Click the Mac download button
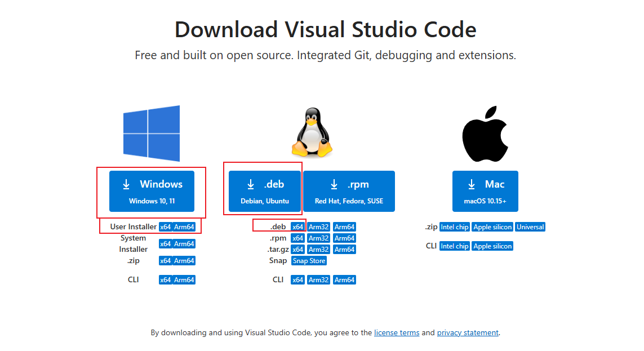644x351 pixels. point(485,191)
